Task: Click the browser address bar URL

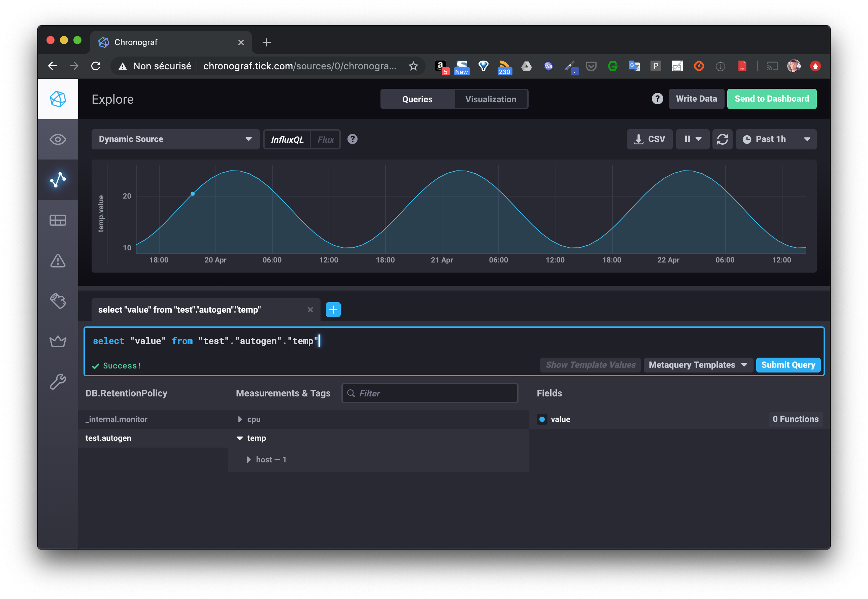Action: point(300,66)
